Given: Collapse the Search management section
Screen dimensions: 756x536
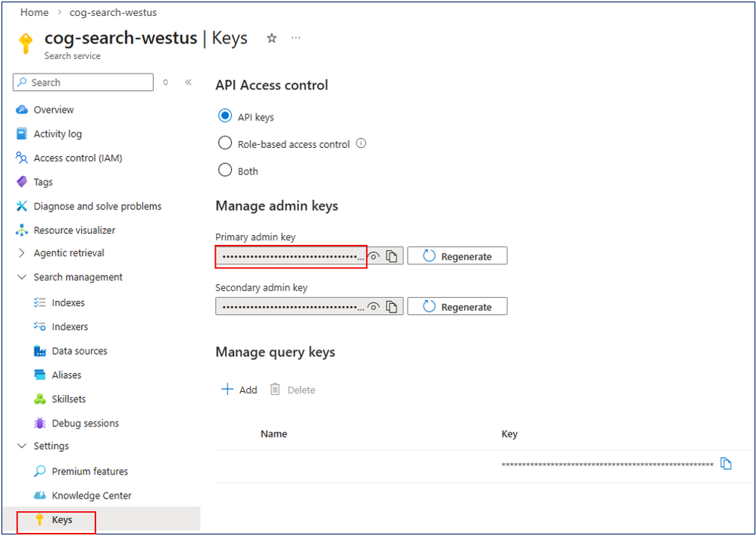Looking at the screenshot, I should [22, 277].
